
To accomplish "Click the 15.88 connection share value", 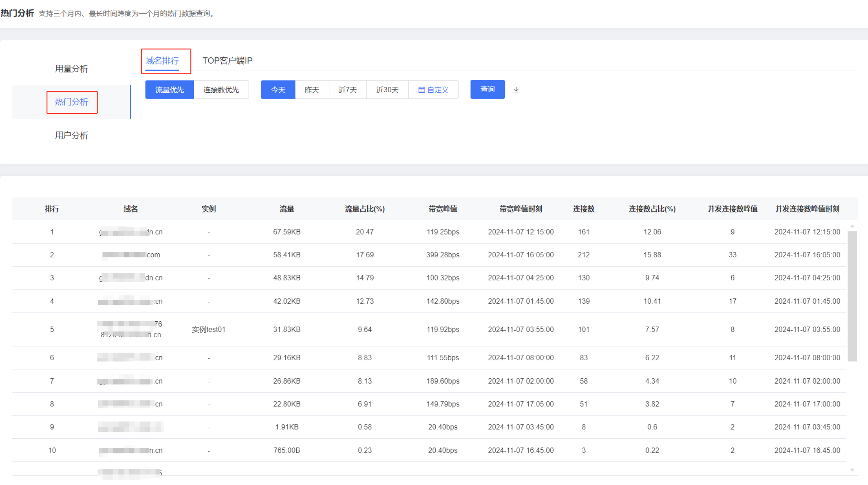I will coord(652,255).
